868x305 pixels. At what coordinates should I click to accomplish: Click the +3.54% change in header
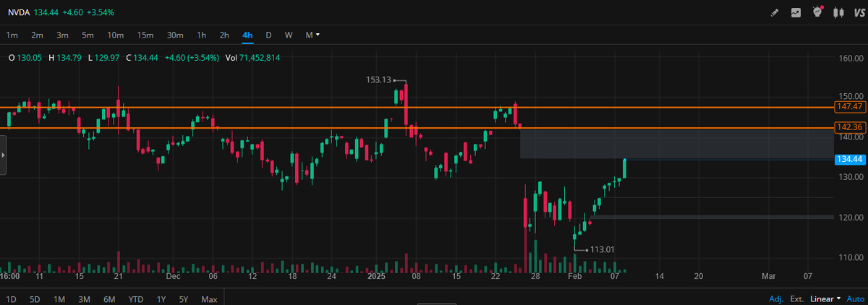[x=101, y=12]
